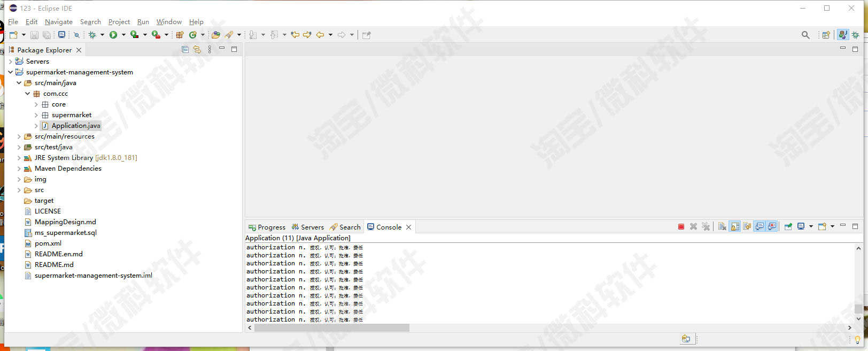The height and width of the screenshot is (351, 868).
Task: Open the Package Explorer View Menu dots
Action: coord(210,49)
